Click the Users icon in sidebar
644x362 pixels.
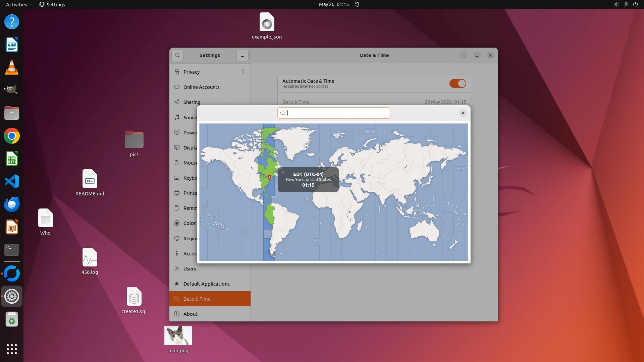pos(177,269)
